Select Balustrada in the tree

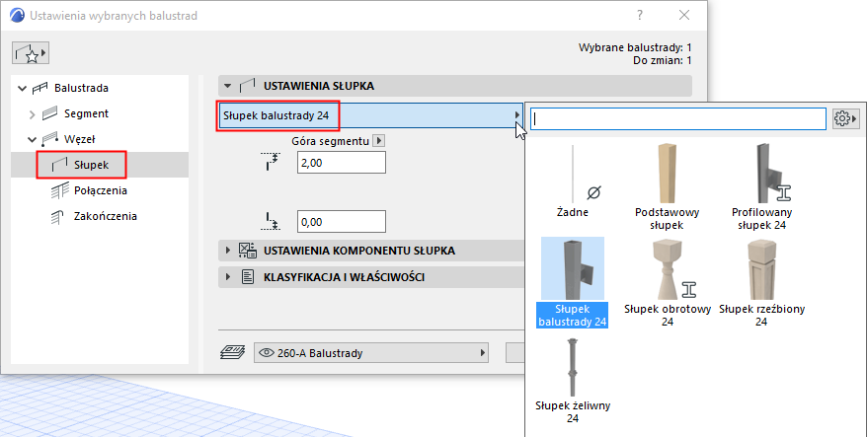coord(81,88)
